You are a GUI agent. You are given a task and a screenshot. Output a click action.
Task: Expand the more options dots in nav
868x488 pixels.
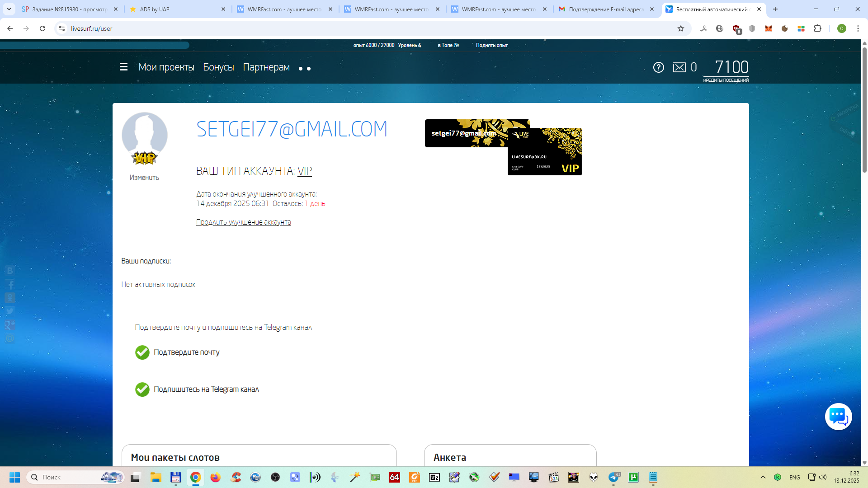click(305, 69)
